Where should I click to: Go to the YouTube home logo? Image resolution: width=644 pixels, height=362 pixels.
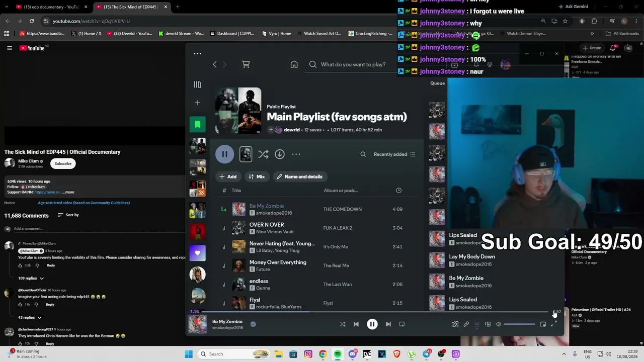(33, 48)
